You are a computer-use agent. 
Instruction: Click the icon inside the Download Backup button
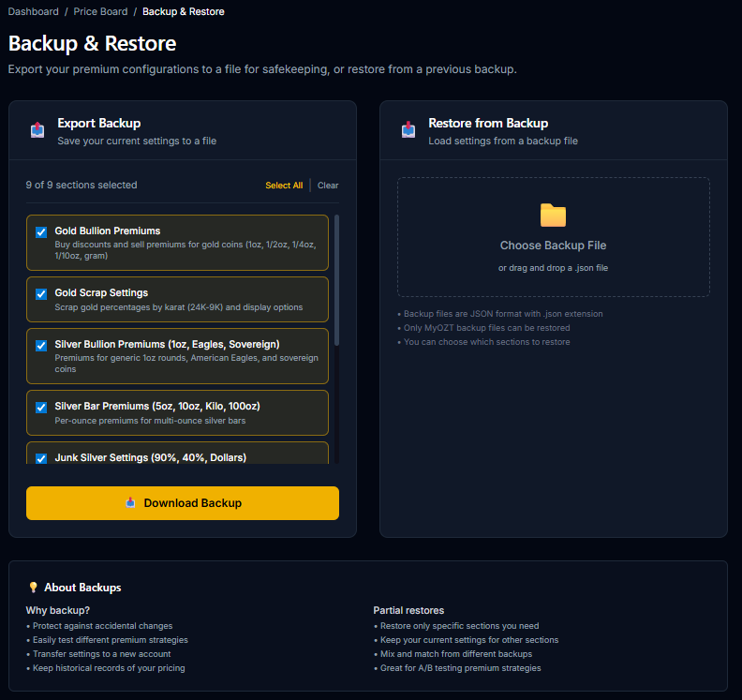click(130, 503)
